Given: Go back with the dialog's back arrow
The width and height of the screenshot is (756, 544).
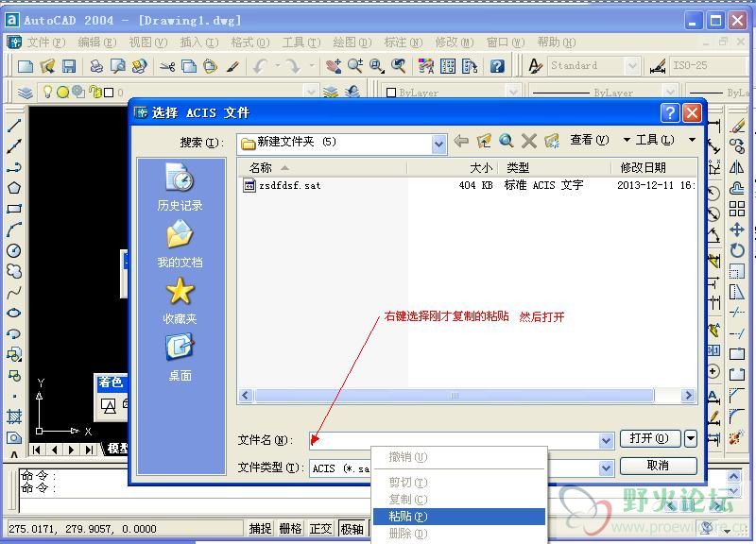Looking at the screenshot, I should (461, 141).
